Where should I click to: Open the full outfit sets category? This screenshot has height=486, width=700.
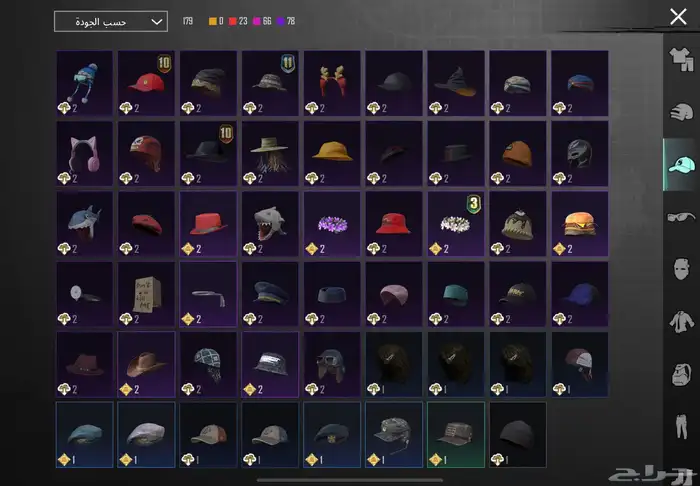pyautogui.click(x=682, y=59)
